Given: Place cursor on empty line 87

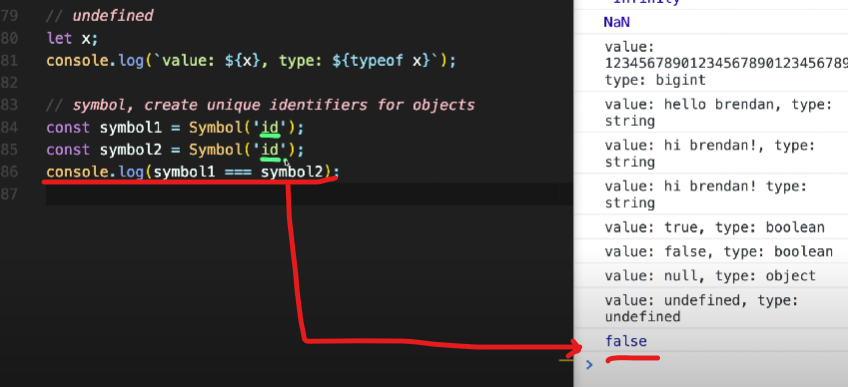Looking at the screenshot, I should coord(309,194).
